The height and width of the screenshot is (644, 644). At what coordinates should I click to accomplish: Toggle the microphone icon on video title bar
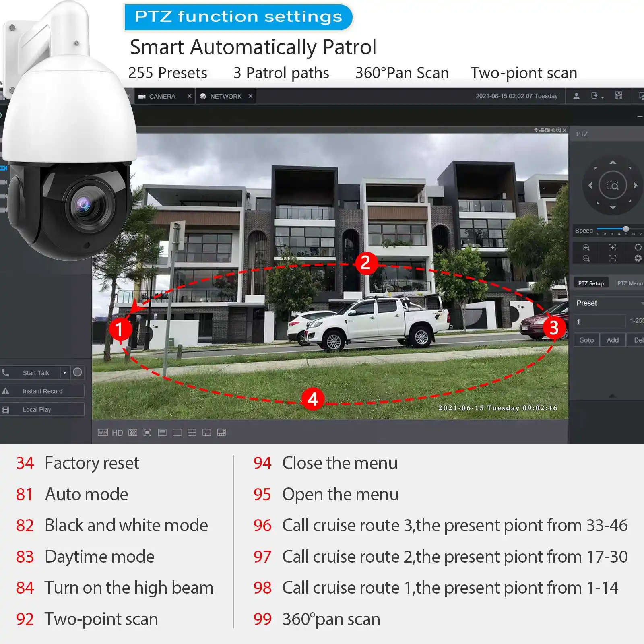[536, 130]
